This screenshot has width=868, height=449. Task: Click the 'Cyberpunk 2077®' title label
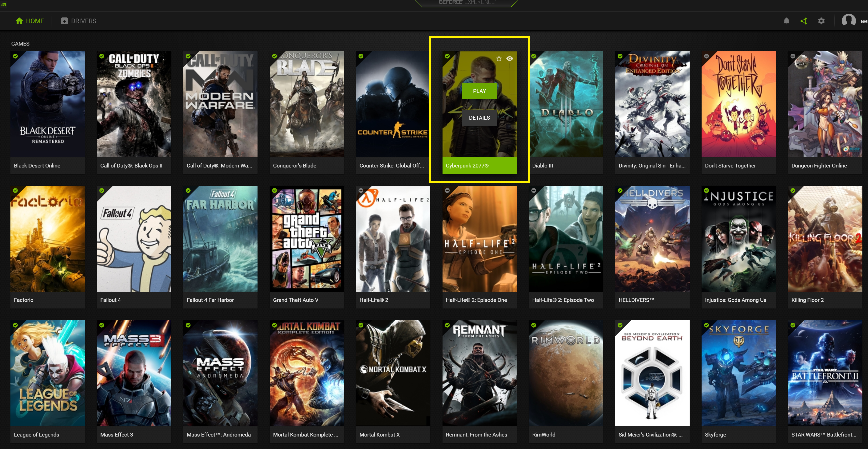click(x=467, y=165)
